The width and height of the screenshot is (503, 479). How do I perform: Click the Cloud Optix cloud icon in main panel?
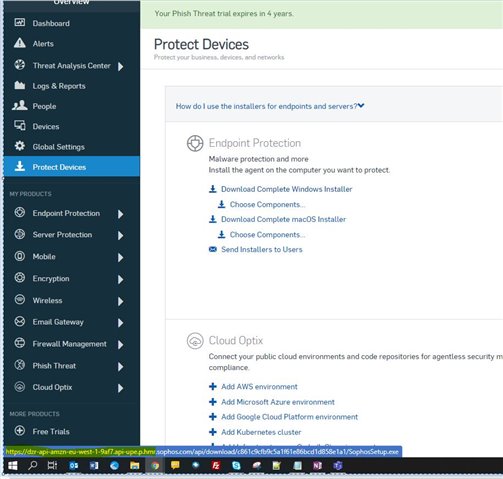[x=195, y=341]
